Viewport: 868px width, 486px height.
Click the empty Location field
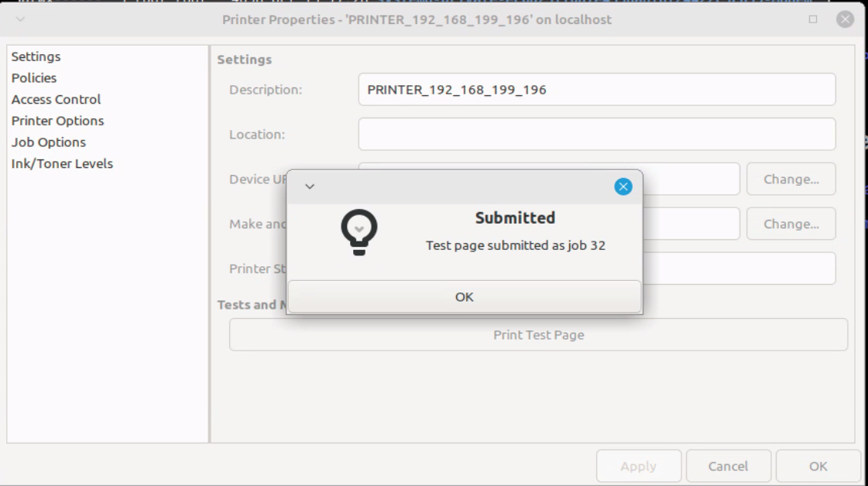coord(597,134)
